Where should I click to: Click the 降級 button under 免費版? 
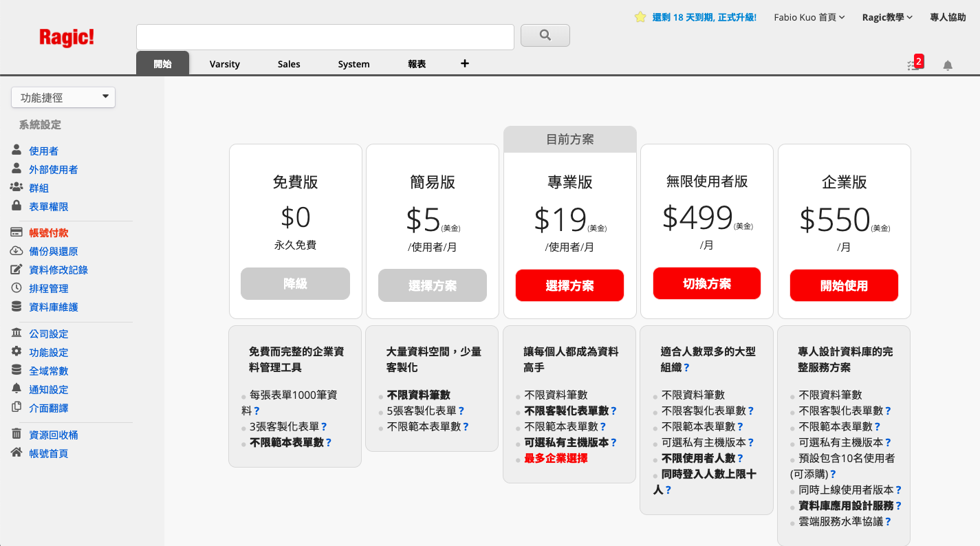295,283
